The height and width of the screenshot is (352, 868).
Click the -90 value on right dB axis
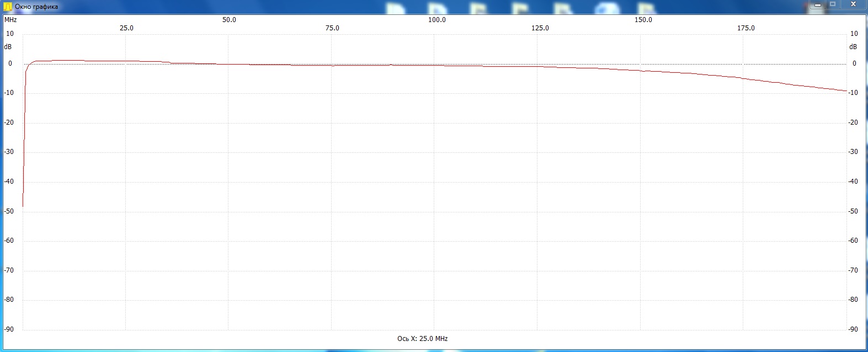click(x=853, y=329)
